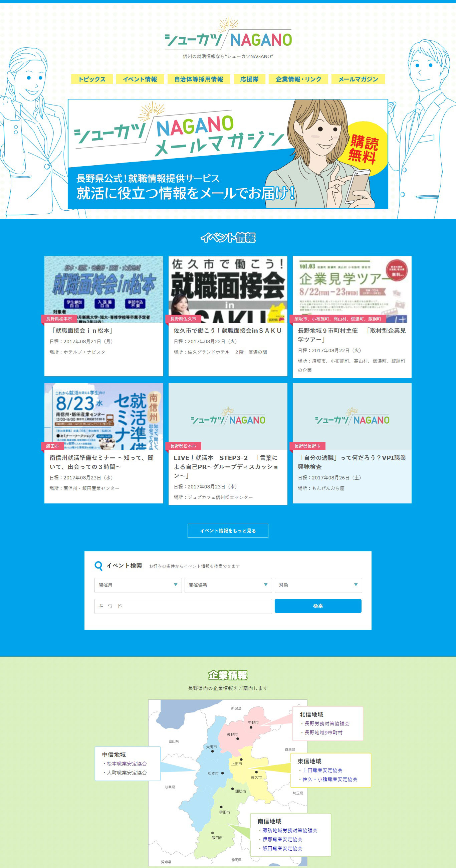
Task: Click the 飯田市 location tag
Action: coord(52,446)
